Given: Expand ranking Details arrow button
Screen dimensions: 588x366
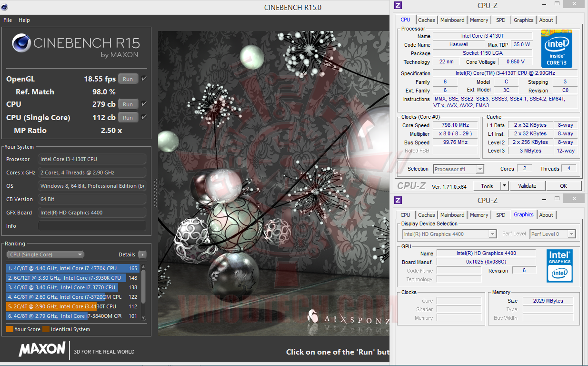Looking at the screenshot, I should point(142,254).
